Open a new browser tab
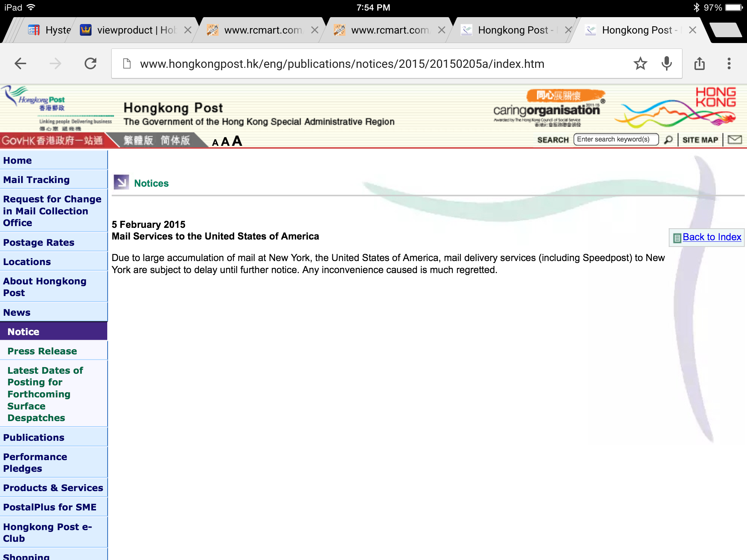Screen dimensions: 747x560 coord(726,30)
